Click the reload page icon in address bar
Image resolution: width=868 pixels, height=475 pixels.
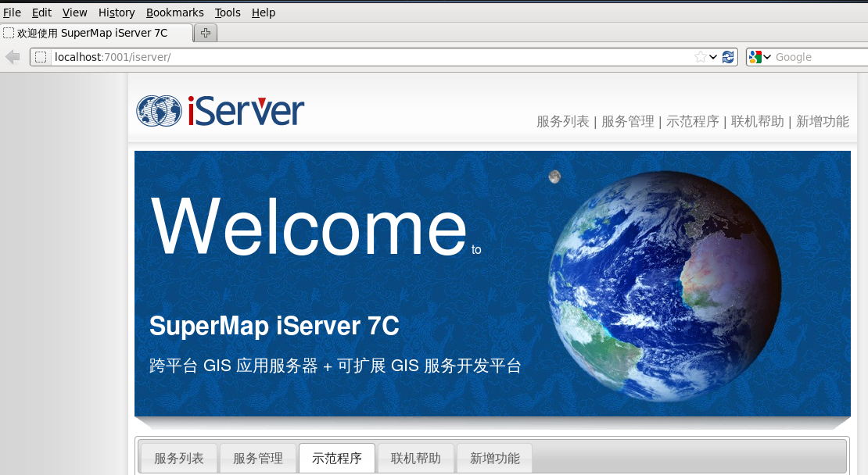[728, 57]
